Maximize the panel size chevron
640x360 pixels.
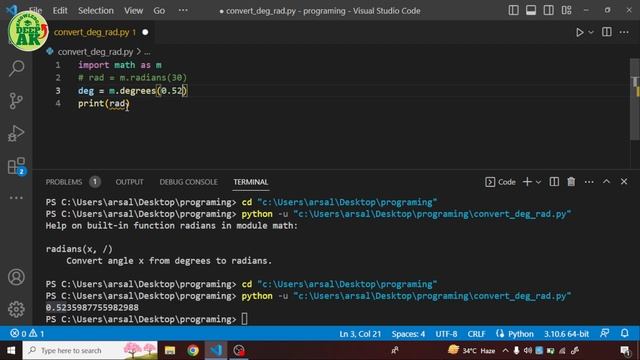[607, 182]
